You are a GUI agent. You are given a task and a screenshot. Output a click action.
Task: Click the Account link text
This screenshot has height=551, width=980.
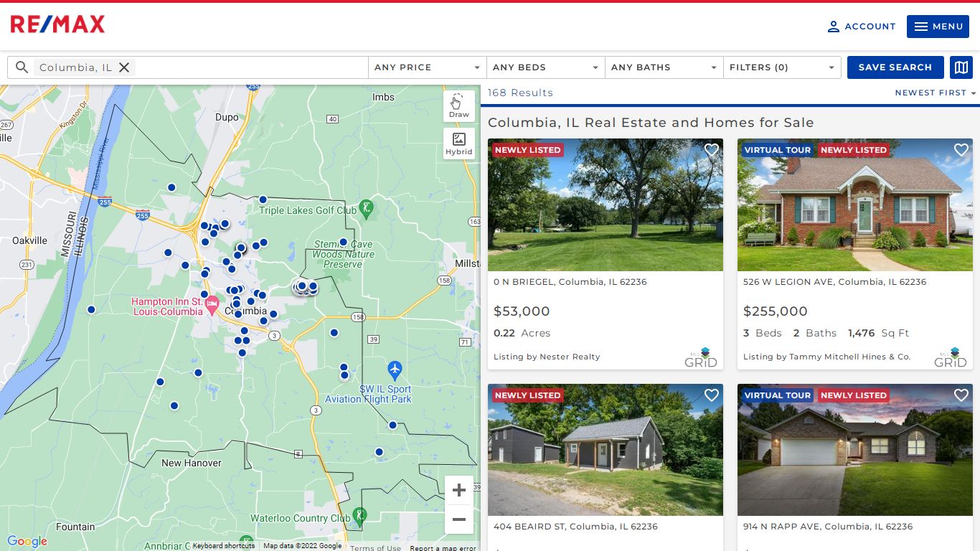point(870,27)
